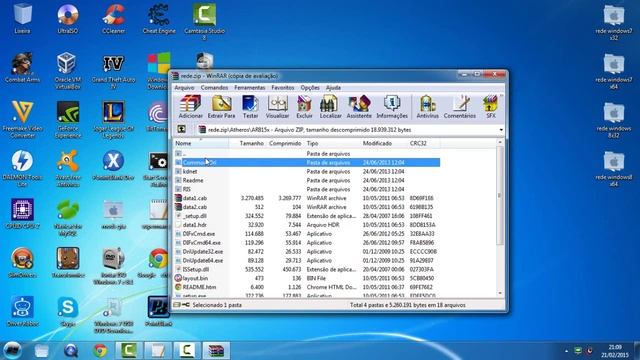Screen dimensions: 640x360
Task: Open the Comentários icon
Action: coord(460,107)
